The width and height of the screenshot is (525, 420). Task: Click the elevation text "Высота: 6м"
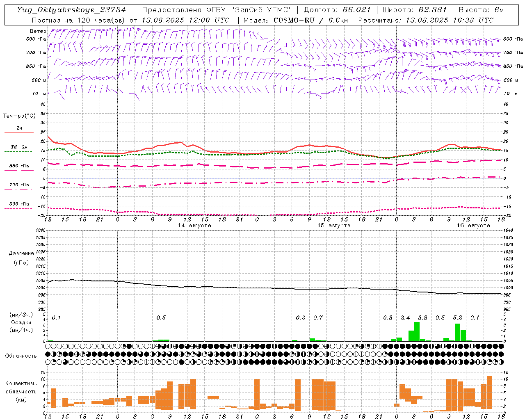(x=481, y=10)
